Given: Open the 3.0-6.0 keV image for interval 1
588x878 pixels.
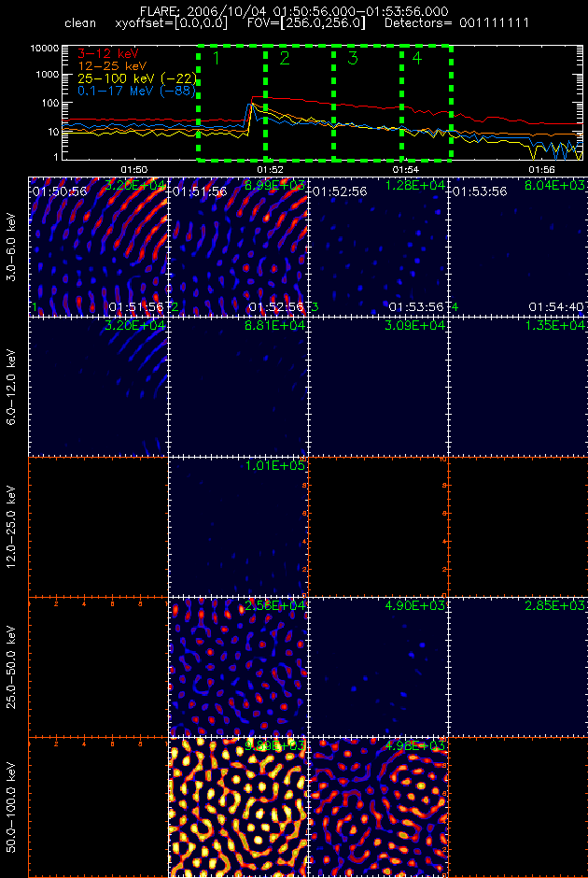Looking at the screenshot, I should [x=98, y=247].
